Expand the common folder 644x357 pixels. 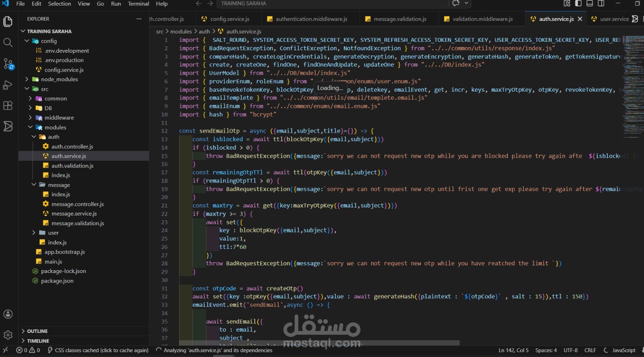(30, 98)
